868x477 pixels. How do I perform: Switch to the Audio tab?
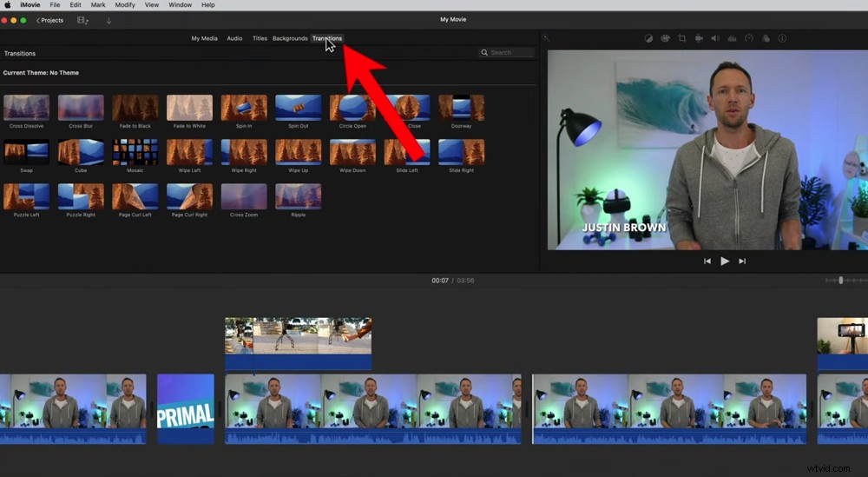pyautogui.click(x=234, y=38)
